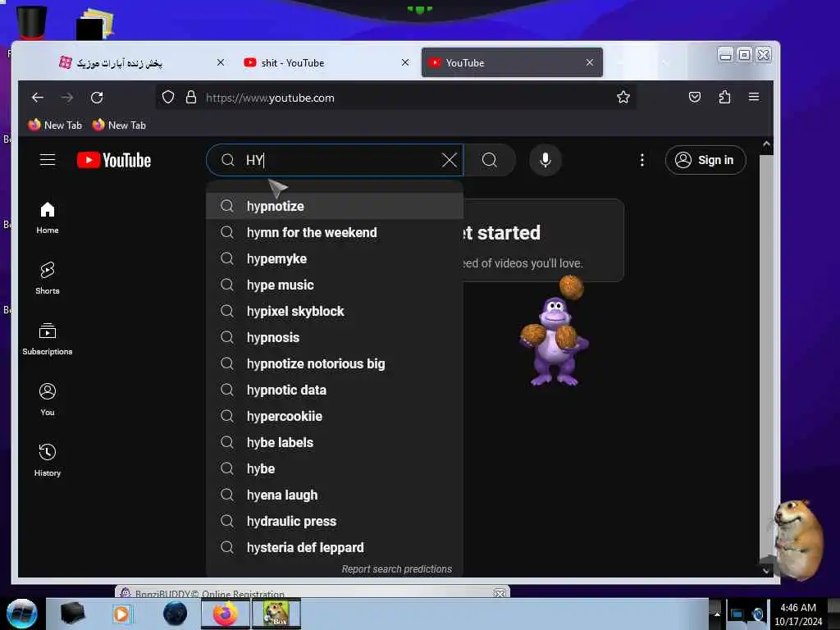Select 'hymn for the weekend' suggestion

(x=335, y=232)
